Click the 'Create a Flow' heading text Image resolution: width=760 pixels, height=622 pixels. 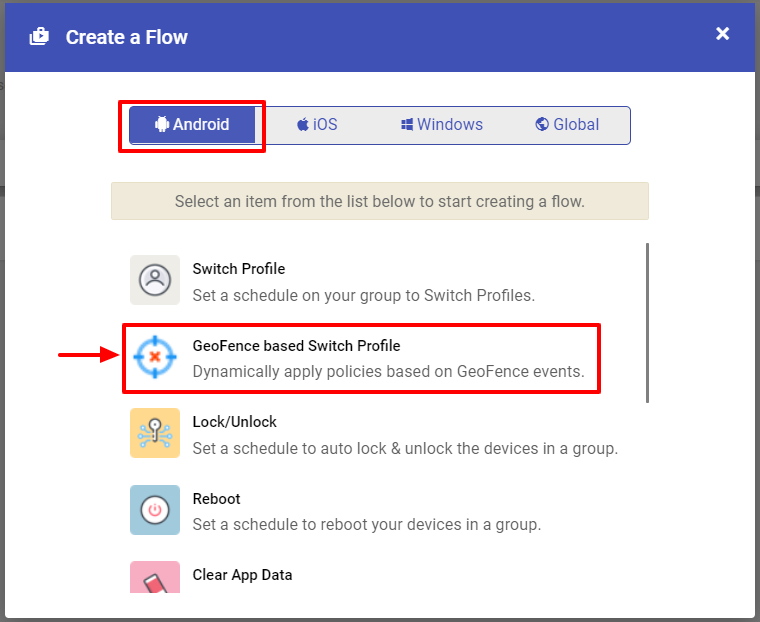tap(127, 37)
